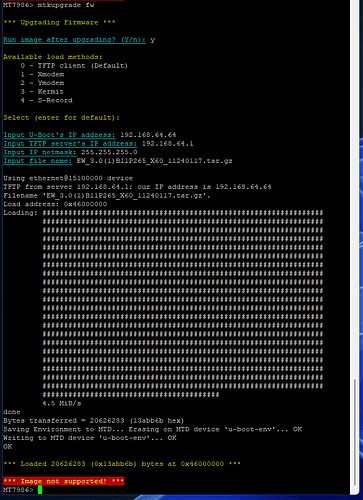Click the 'Writing to MTD device' line
363x500 pixels.
click(90, 438)
